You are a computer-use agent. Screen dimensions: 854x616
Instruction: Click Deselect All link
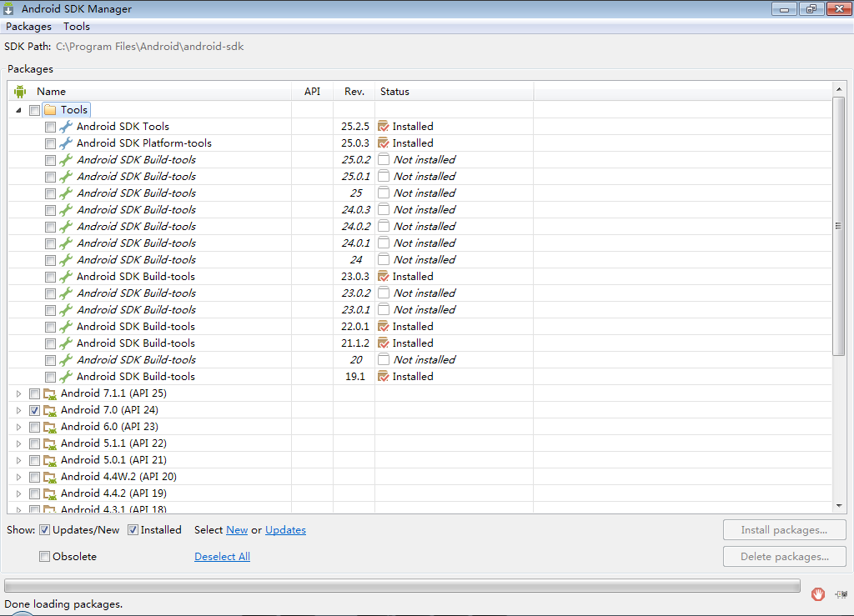[x=222, y=557]
